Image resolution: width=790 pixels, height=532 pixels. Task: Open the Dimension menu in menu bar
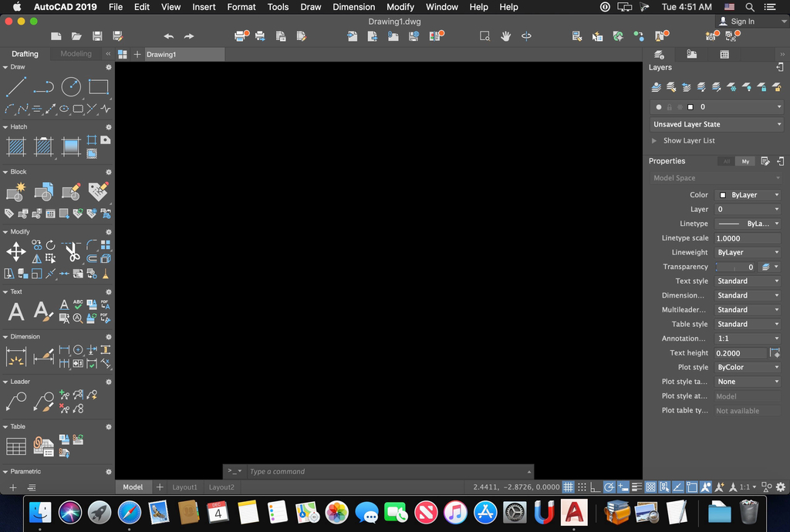coord(353,7)
